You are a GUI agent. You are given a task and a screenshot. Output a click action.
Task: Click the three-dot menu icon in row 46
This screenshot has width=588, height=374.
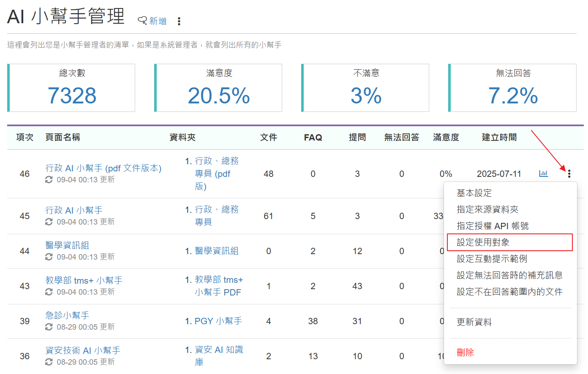[x=569, y=173]
